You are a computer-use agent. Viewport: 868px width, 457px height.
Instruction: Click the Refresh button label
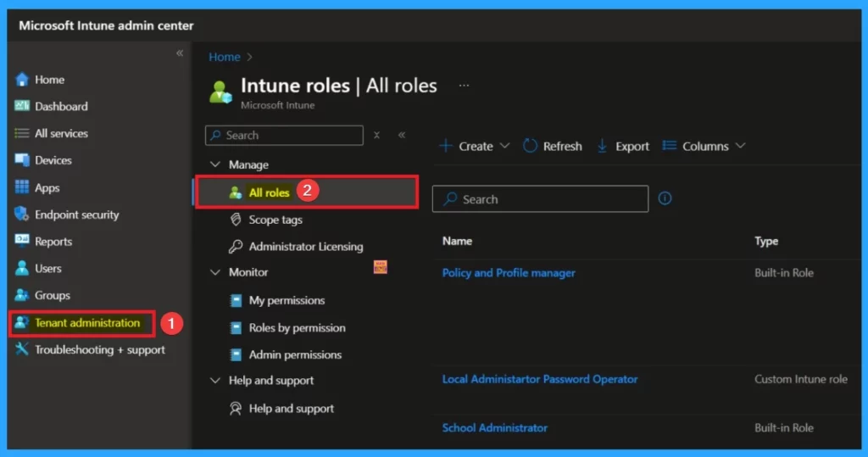(x=563, y=146)
